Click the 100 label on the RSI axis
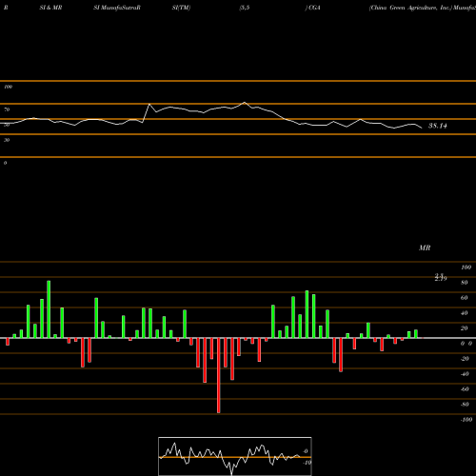Image resolution: width=476 pixels, height=476 pixels. pos(8,87)
